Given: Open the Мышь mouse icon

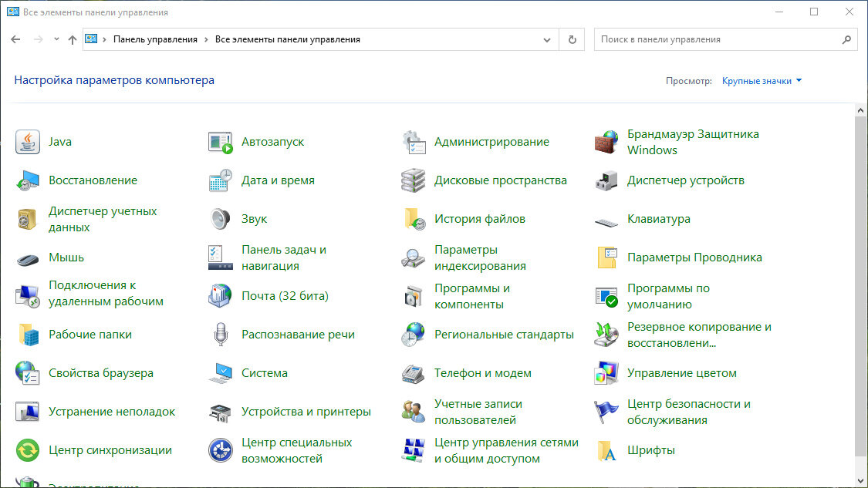Looking at the screenshot, I should [x=27, y=258].
